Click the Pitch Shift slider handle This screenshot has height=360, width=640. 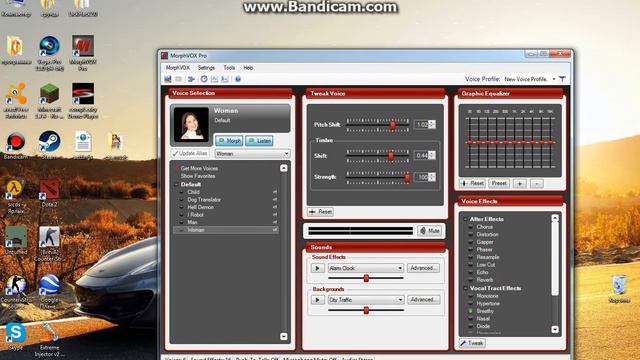[x=393, y=125]
